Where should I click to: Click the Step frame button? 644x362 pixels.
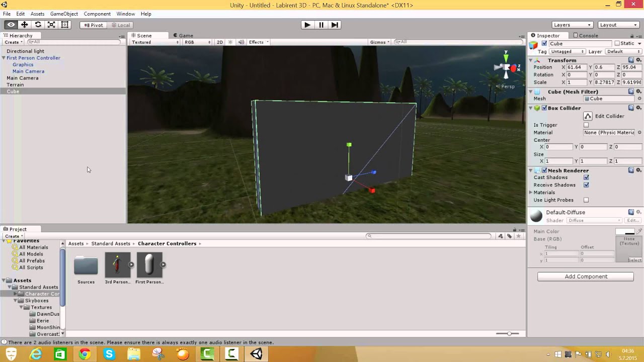pyautogui.click(x=335, y=25)
